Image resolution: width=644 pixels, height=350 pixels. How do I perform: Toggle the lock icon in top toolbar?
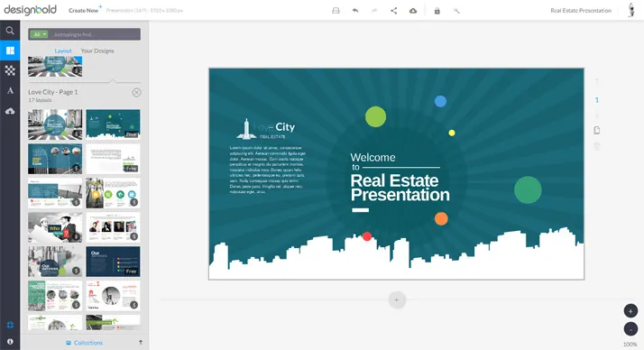pos(437,11)
